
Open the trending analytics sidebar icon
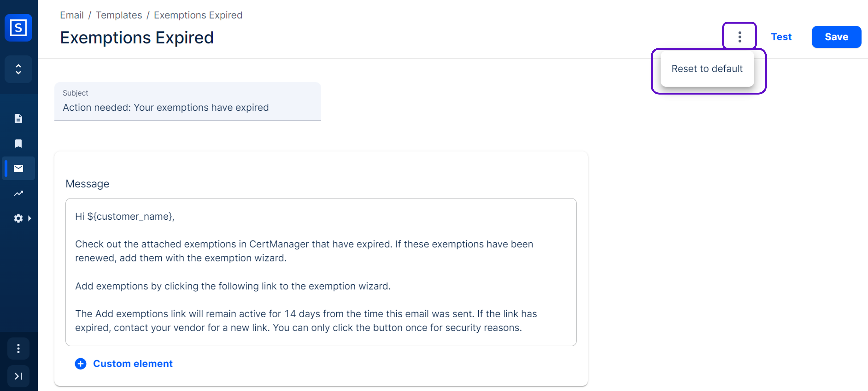[18, 193]
